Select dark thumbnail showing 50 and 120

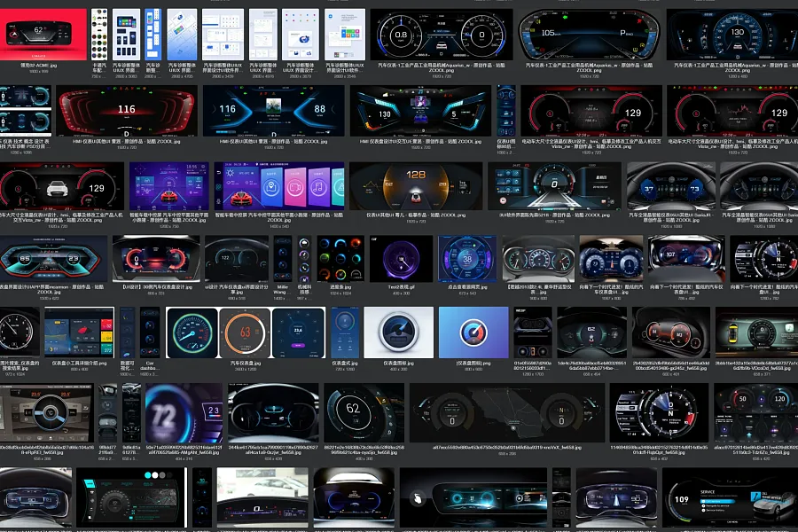tap(755, 413)
